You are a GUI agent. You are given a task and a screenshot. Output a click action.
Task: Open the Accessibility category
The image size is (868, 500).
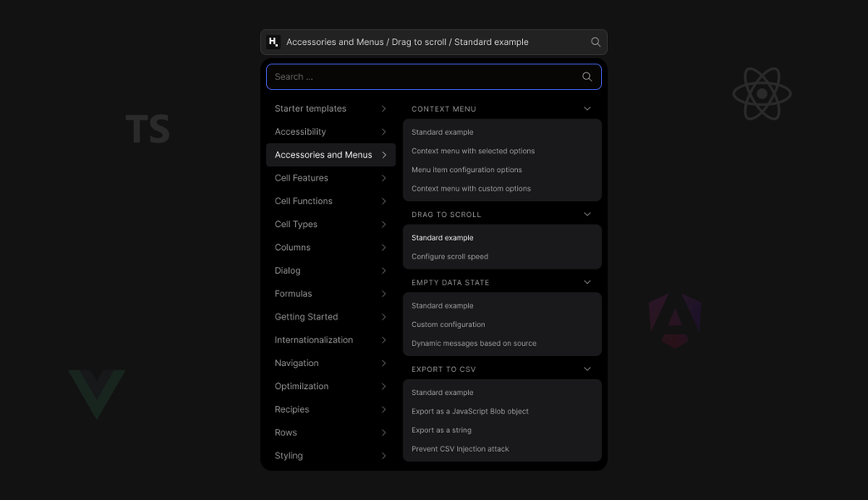pyautogui.click(x=331, y=132)
